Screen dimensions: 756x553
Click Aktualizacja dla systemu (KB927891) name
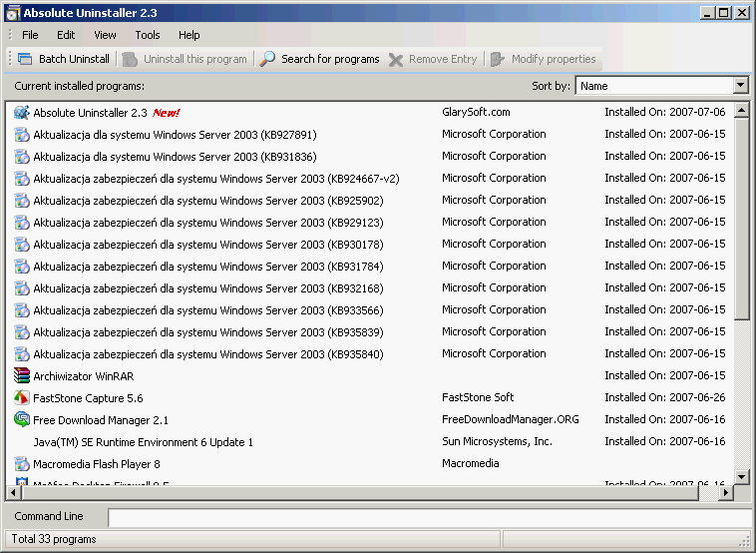(175, 135)
